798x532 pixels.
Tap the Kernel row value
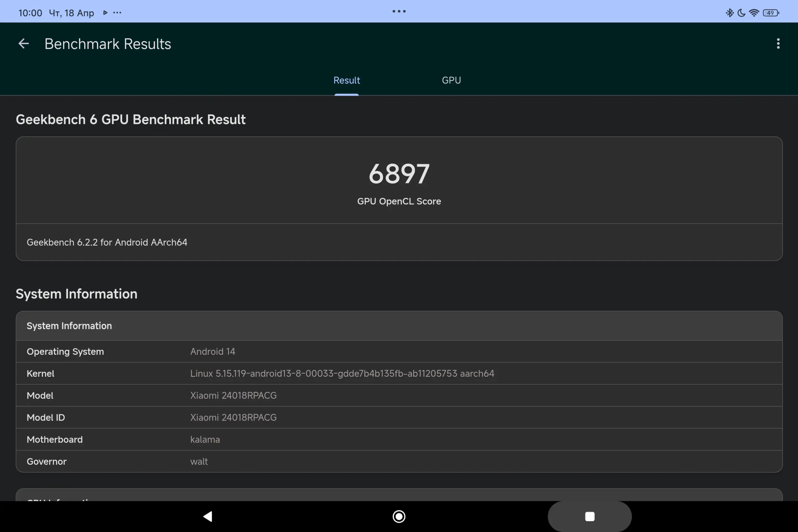(342, 374)
